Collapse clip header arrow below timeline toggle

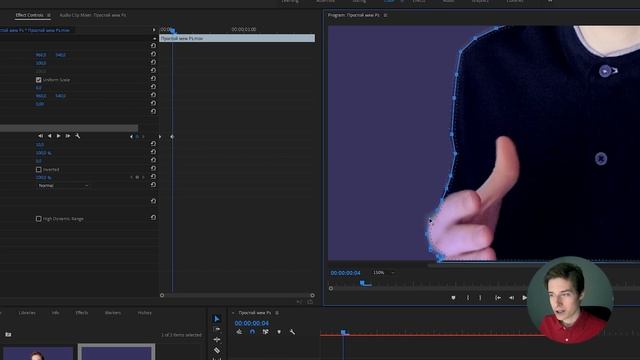(x=155, y=38)
